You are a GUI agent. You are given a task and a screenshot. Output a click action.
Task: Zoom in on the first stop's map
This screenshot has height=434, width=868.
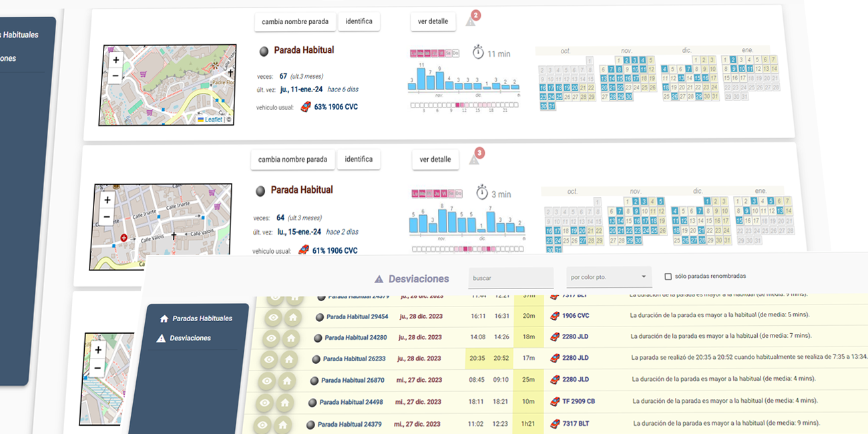pyautogui.click(x=116, y=60)
